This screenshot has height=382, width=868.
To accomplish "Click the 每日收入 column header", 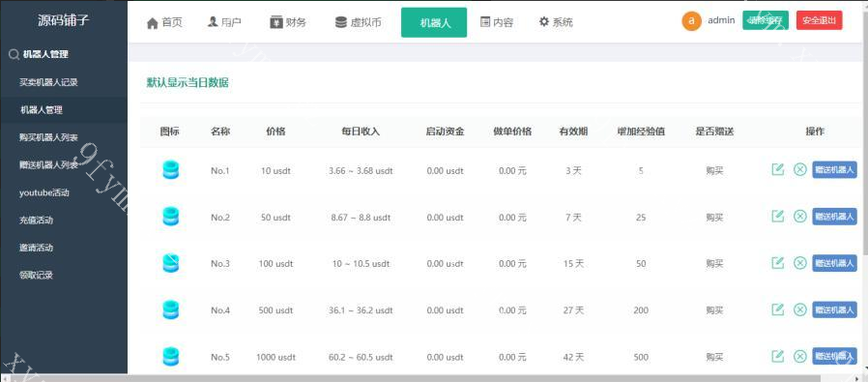I will point(361,132).
